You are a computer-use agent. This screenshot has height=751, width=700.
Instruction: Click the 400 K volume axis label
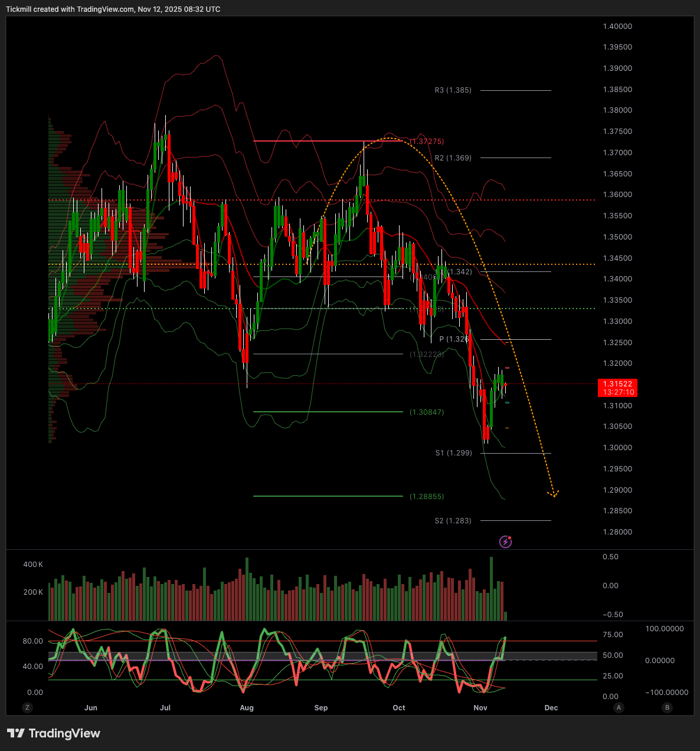[33, 565]
